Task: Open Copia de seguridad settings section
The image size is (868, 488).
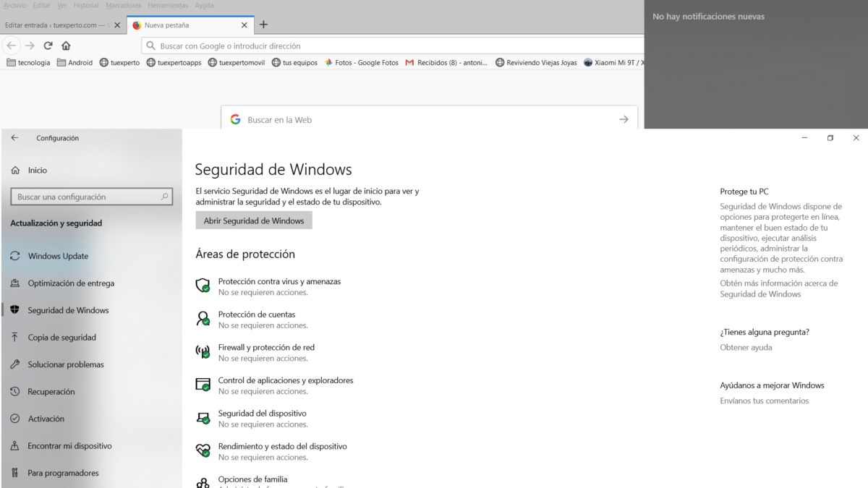Action: coord(61,338)
